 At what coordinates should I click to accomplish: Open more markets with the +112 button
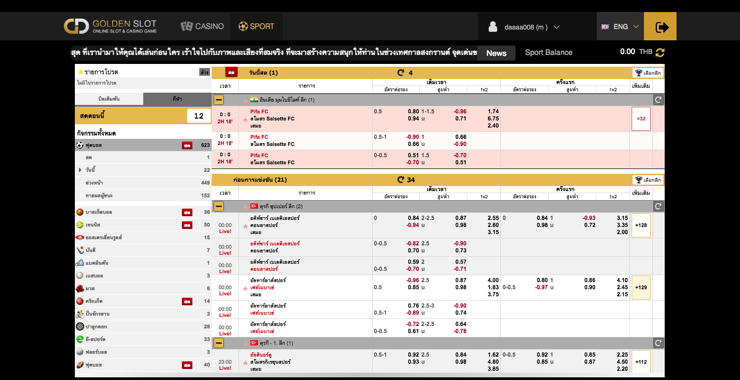pyautogui.click(x=641, y=362)
